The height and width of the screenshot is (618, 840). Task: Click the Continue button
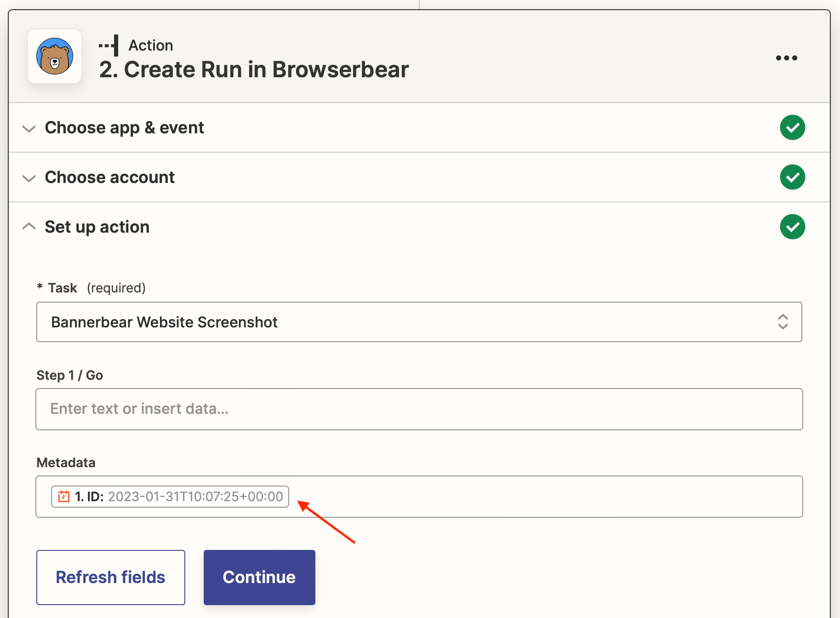click(x=259, y=577)
